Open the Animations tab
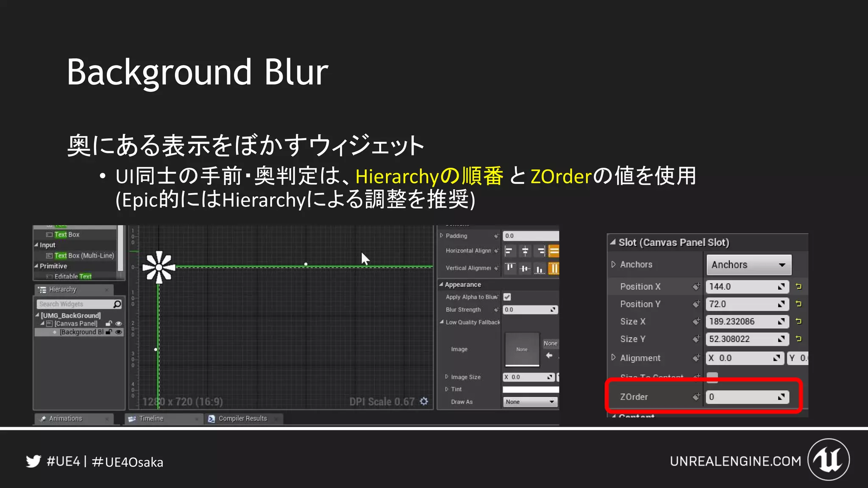Image resolution: width=868 pixels, height=488 pixels. coord(74,419)
